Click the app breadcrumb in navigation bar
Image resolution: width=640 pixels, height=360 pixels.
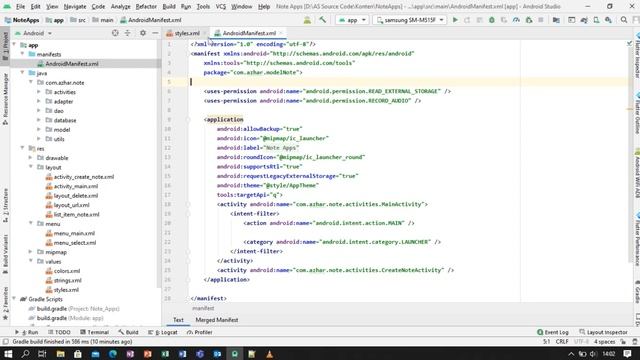pos(55,20)
